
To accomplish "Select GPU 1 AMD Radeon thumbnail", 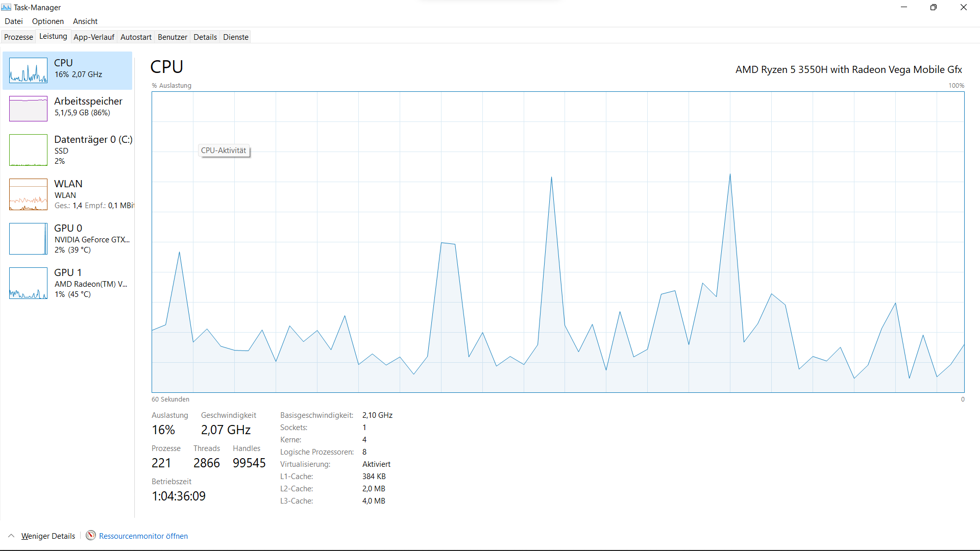I will click(28, 283).
